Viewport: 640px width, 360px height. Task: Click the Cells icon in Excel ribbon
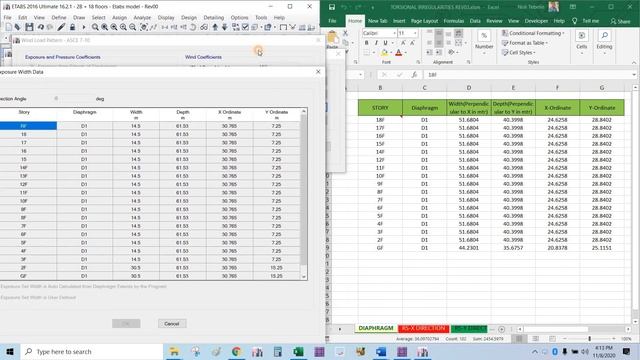[582, 36]
